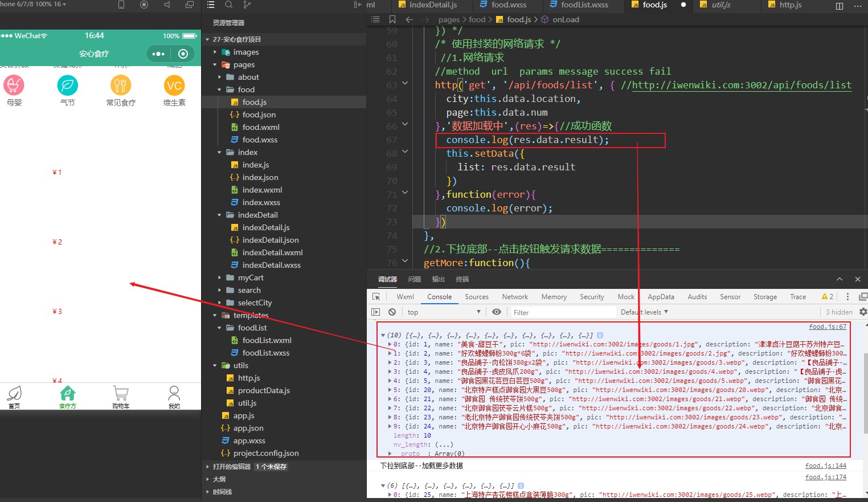Image resolution: width=868 pixels, height=502 pixels.
Task: Open mini program capsule more-options dots
Action: pyautogui.click(x=158, y=54)
